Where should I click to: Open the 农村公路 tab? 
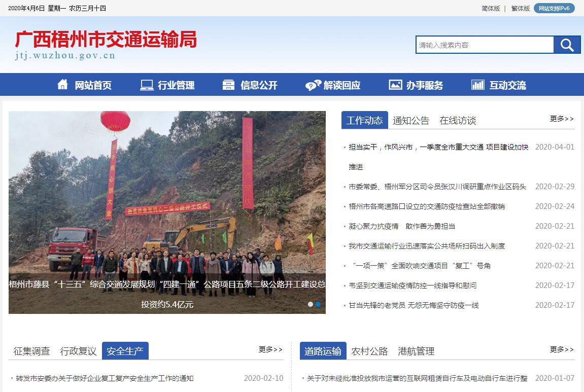[x=369, y=351]
